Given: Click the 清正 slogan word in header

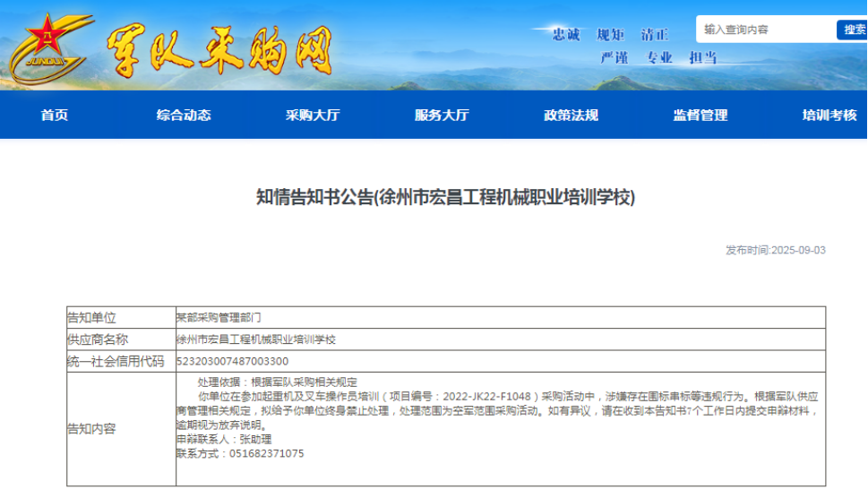Looking at the screenshot, I should click(654, 35).
